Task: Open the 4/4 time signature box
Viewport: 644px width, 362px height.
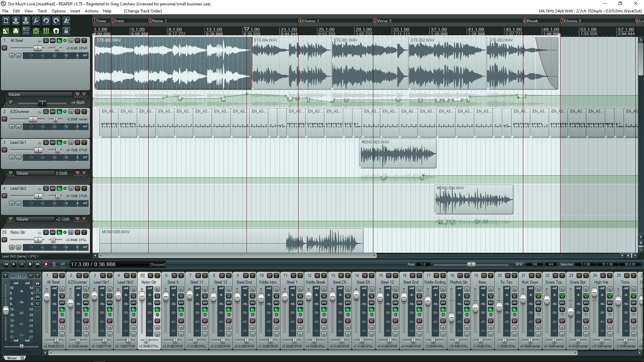Action: click(x=550, y=264)
